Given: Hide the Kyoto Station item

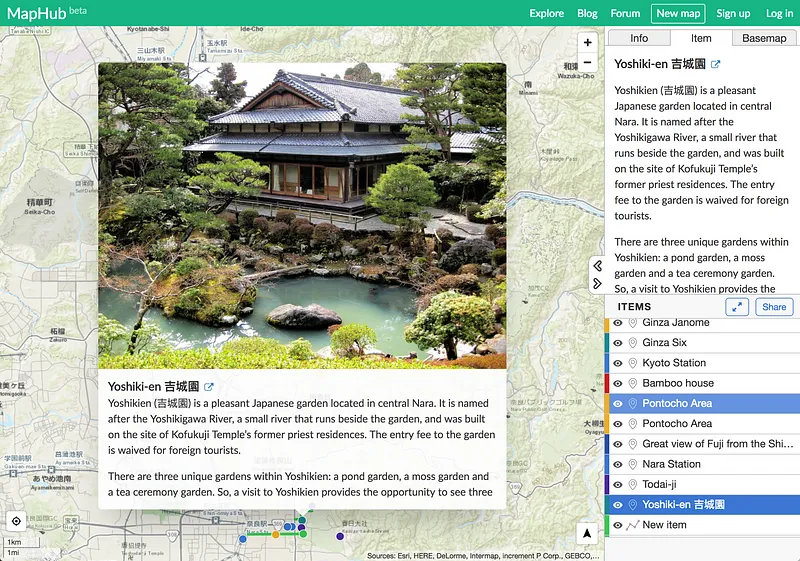Looking at the screenshot, I should pyautogui.click(x=618, y=363).
